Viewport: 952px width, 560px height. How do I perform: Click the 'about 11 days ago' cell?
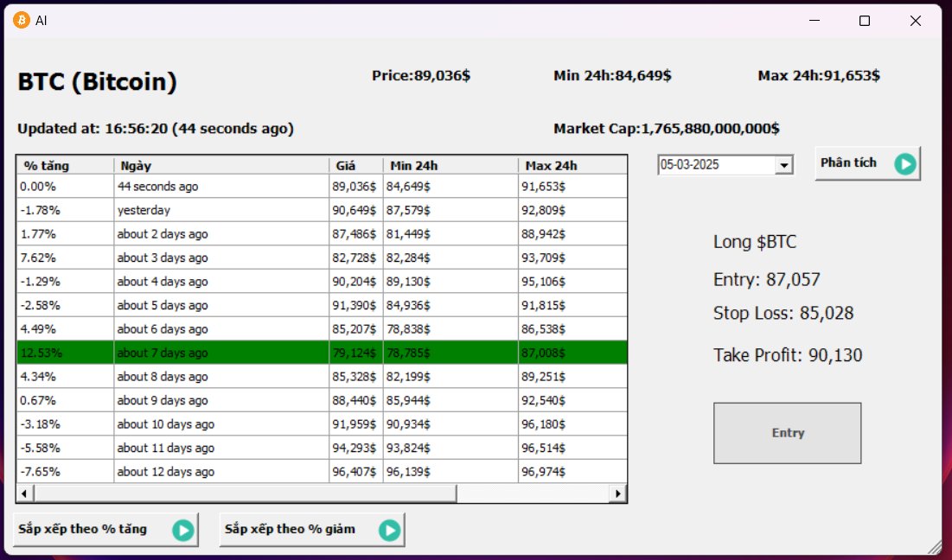[x=221, y=448]
